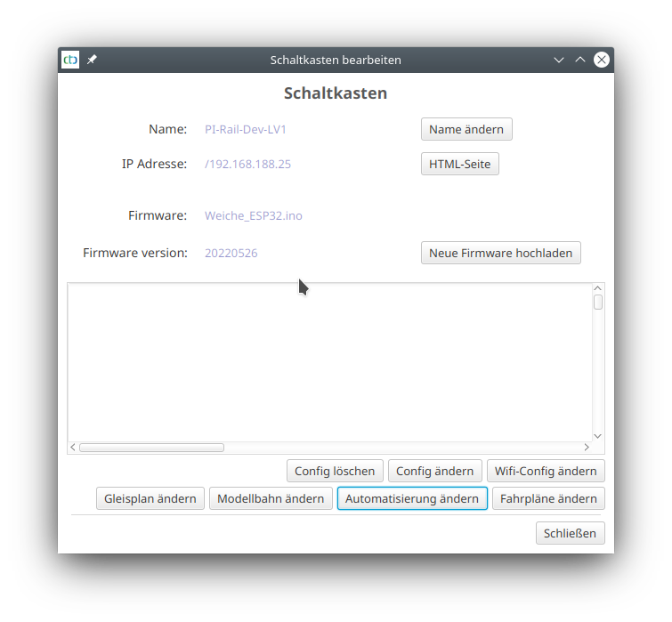This screenshot has height=622, width=672.
Task: Click inside the empty log text area
Action: click(x=330, y=362)
